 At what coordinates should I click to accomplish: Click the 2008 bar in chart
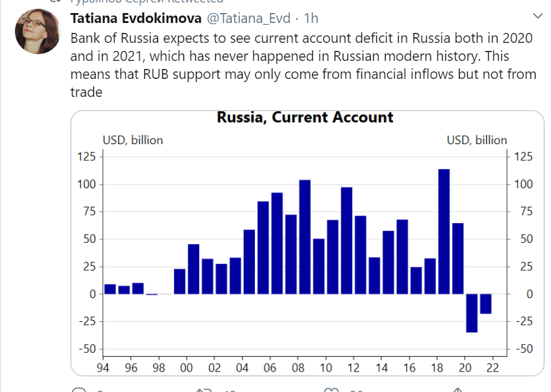[305, 237]
